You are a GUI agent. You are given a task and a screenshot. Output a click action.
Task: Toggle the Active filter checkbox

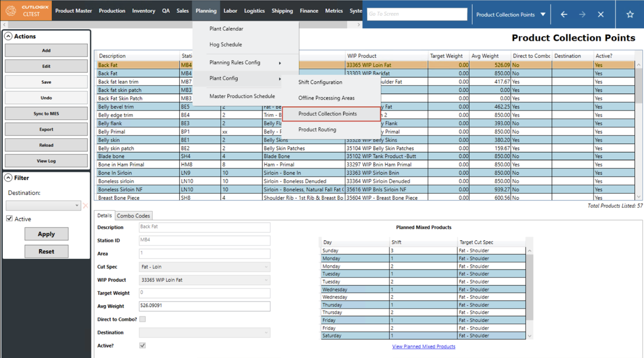coord(9,219)
